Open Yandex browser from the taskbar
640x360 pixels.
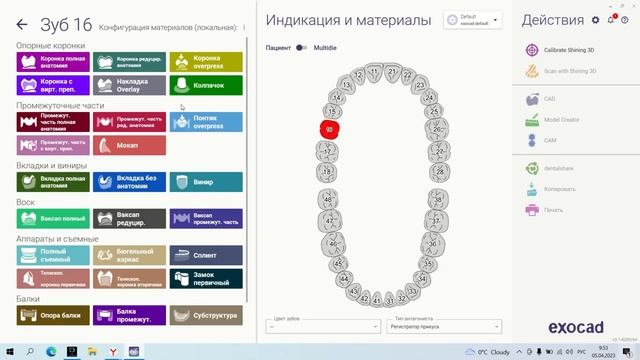(113, 352)
